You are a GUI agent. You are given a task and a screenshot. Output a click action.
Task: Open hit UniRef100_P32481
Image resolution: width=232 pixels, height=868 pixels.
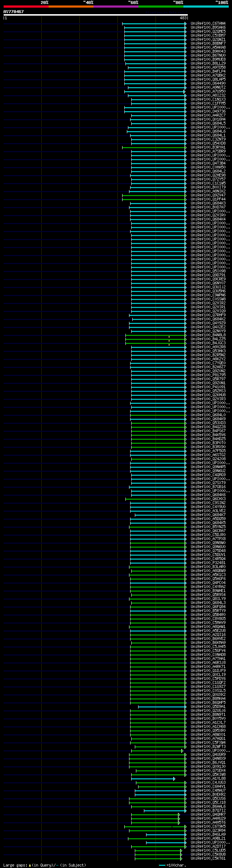pos(208,563)
